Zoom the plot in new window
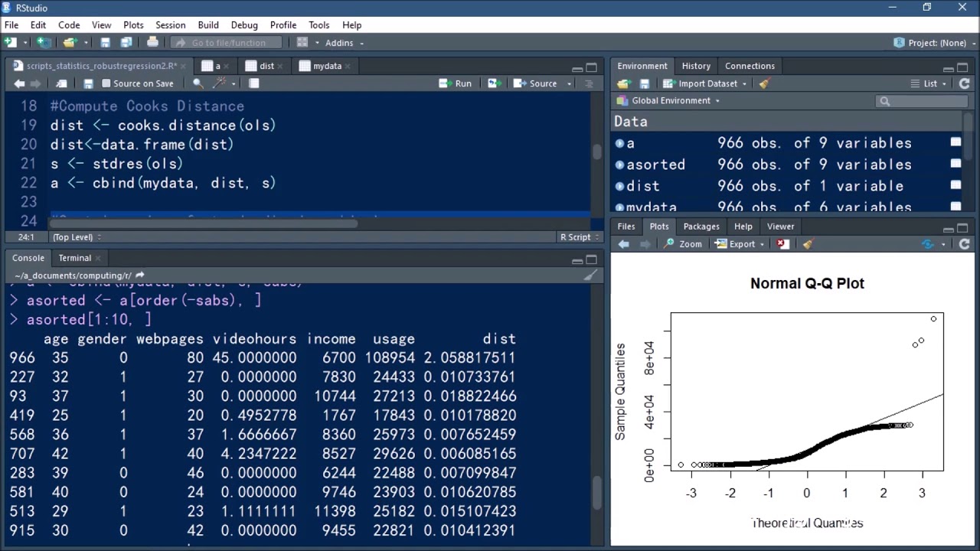The width and height of the screenshot is (980, 551). 682,244
